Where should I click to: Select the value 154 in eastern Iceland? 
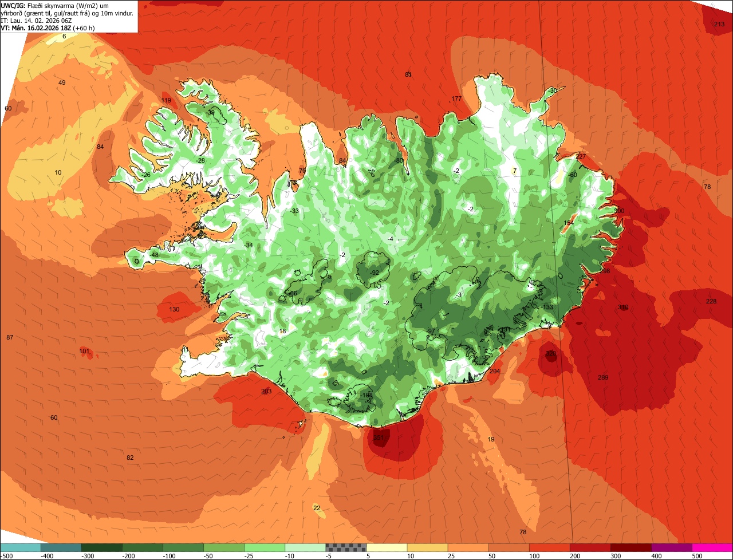(x=569, y=223)
